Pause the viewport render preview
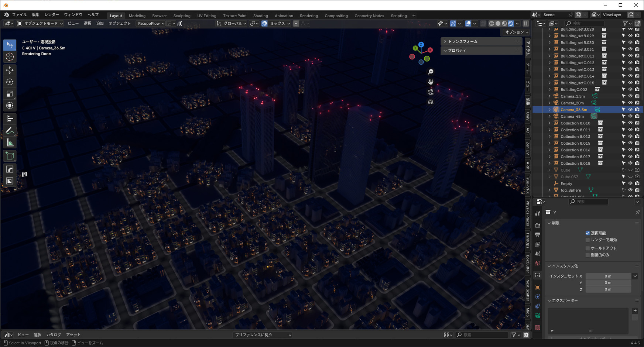The height and width of the screenshot is (347, 644). click(526, 23)
